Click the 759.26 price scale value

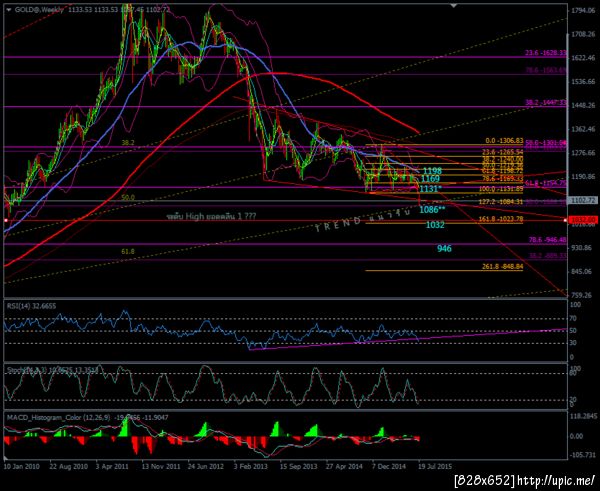point(583,295)
